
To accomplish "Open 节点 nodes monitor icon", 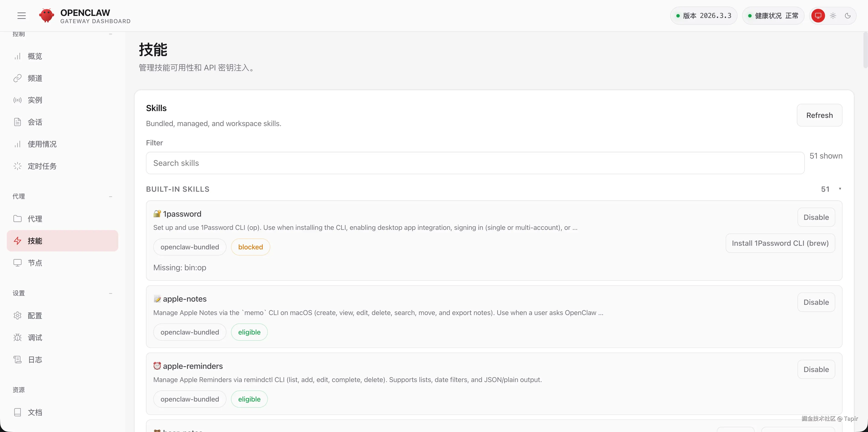I will click(18, 263).
